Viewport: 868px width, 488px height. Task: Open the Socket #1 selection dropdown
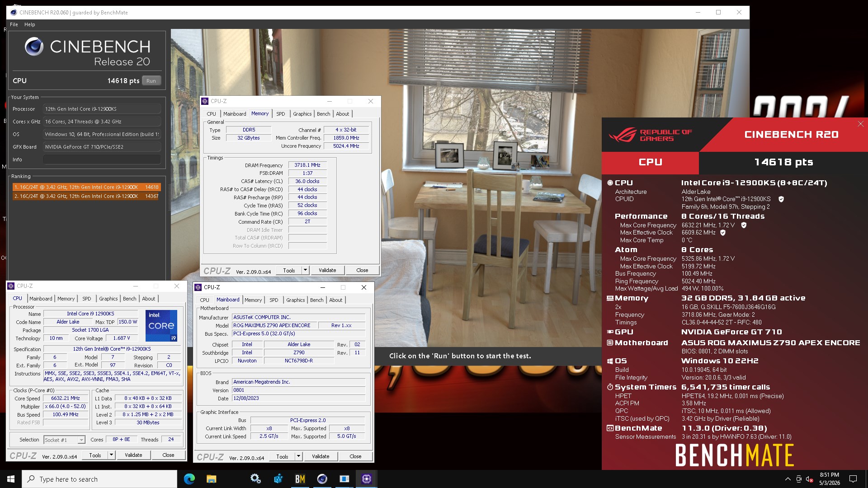(81, 440)
